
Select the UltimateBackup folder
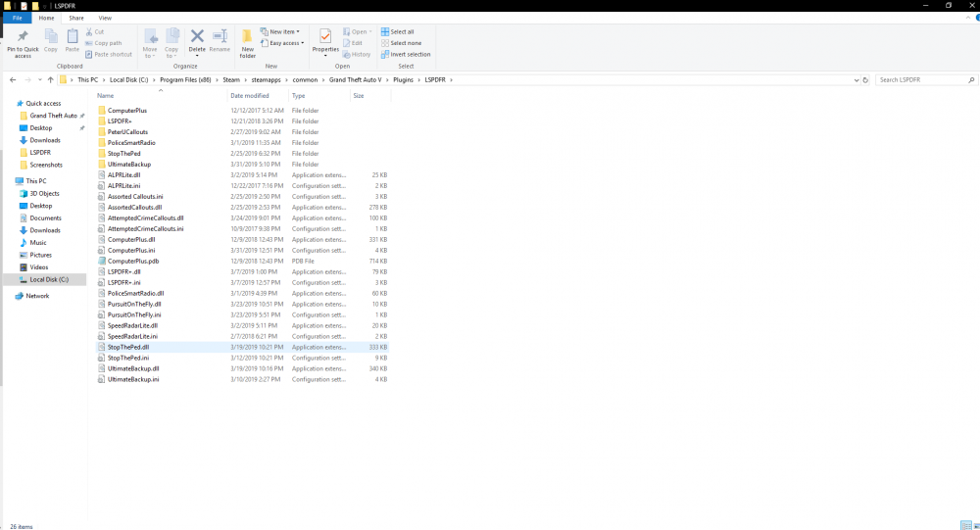128,165
